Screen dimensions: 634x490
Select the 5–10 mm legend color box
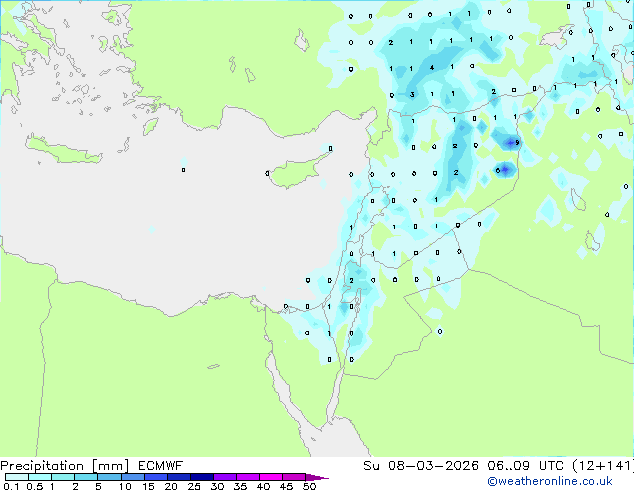point(109,477)
